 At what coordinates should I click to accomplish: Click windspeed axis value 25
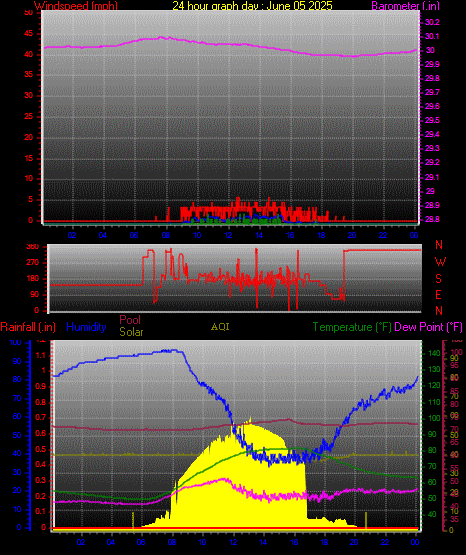(x=28, y=117)
